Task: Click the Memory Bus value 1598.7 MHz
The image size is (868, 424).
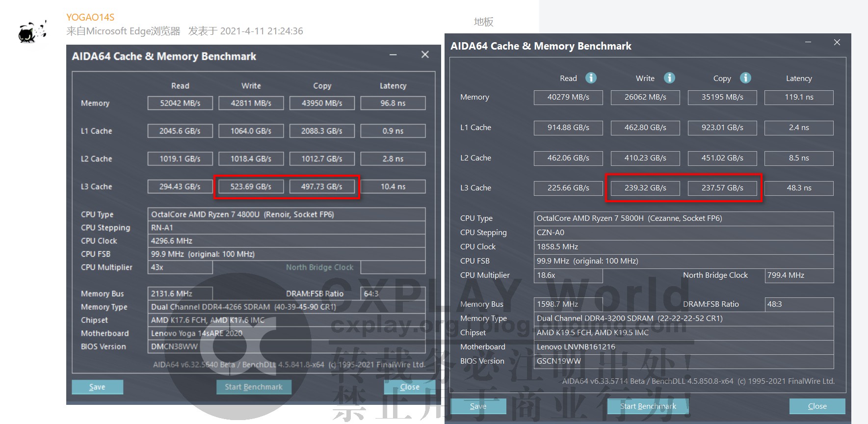Action: (568, 304)
